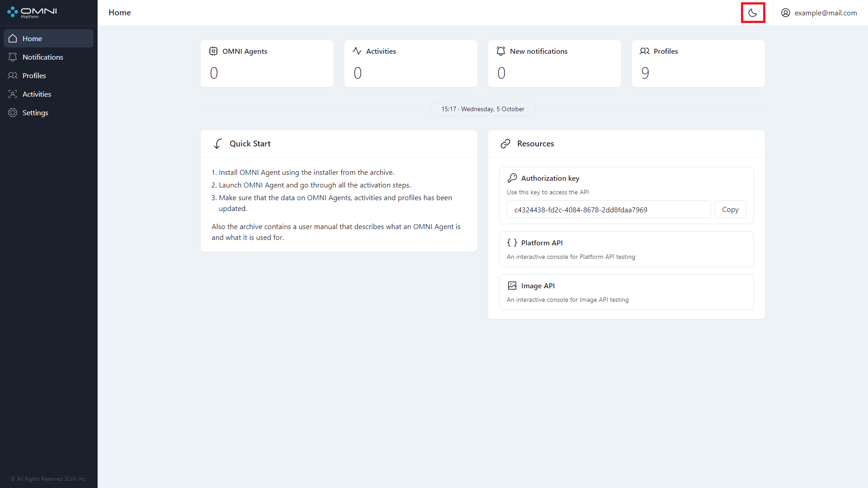
Task: Click the Settings gear icon
Action: [x=13, y=113]
